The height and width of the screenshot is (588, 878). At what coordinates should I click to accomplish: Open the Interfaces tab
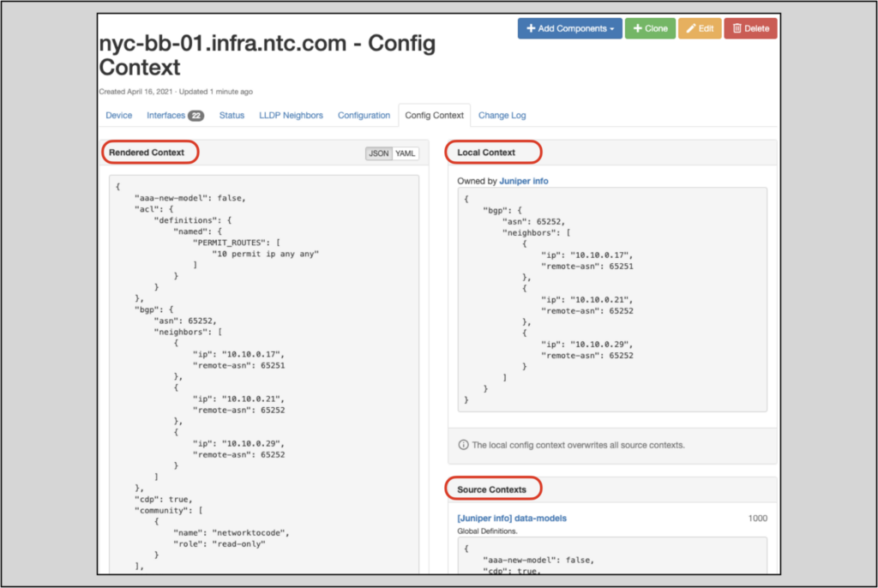coord(165,116)
